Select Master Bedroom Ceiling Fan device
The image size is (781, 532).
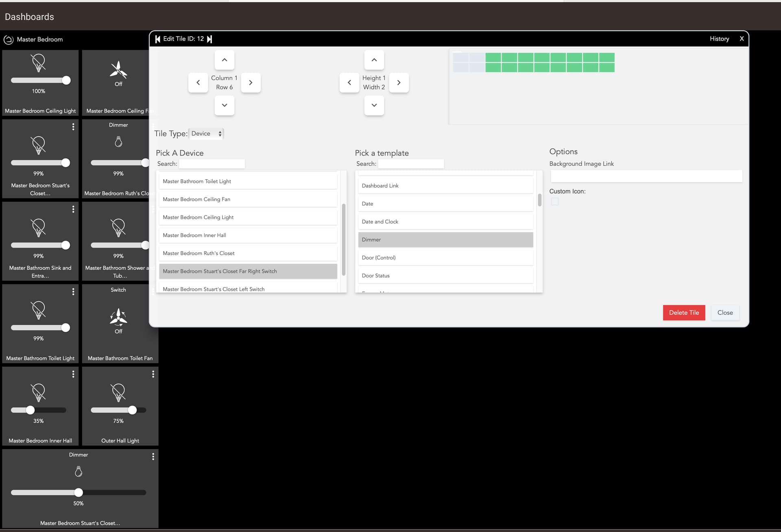[248, 199]
